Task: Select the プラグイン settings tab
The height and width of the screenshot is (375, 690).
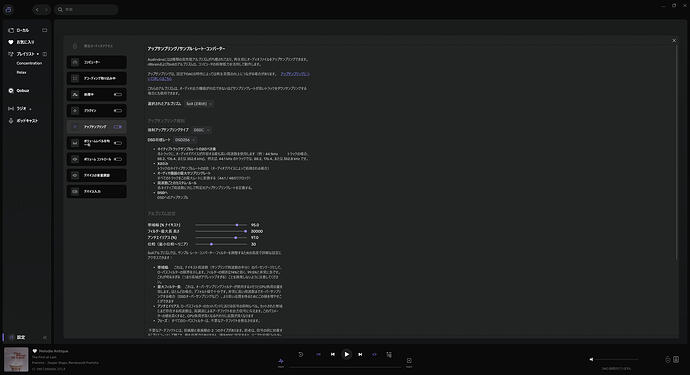Action: 96,111
